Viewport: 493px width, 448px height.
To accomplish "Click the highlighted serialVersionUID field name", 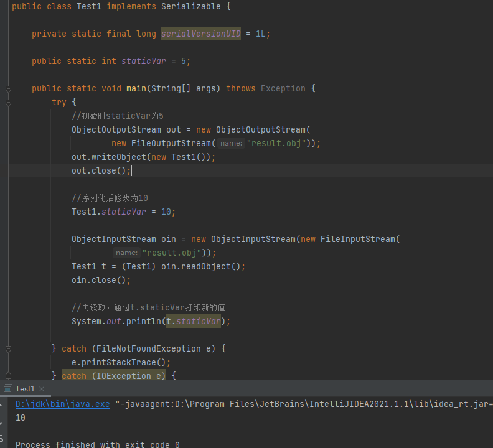I will coord(201,34).
